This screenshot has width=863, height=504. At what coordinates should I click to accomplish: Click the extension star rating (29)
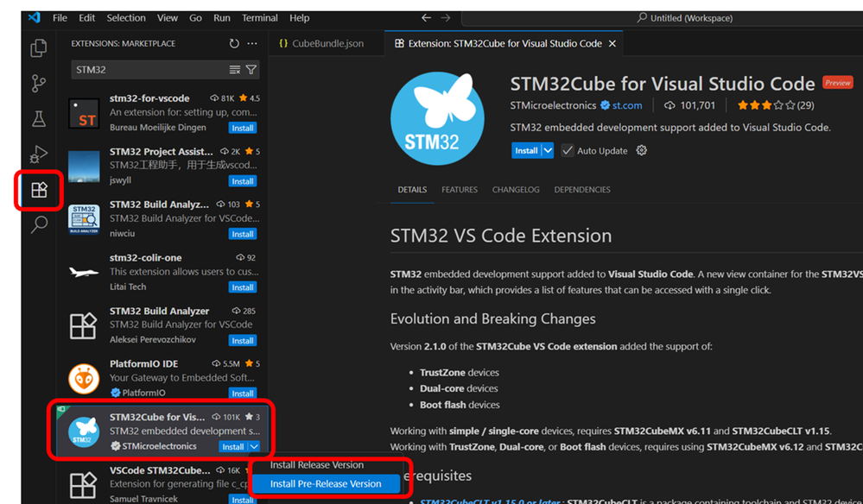click(776, 105)
